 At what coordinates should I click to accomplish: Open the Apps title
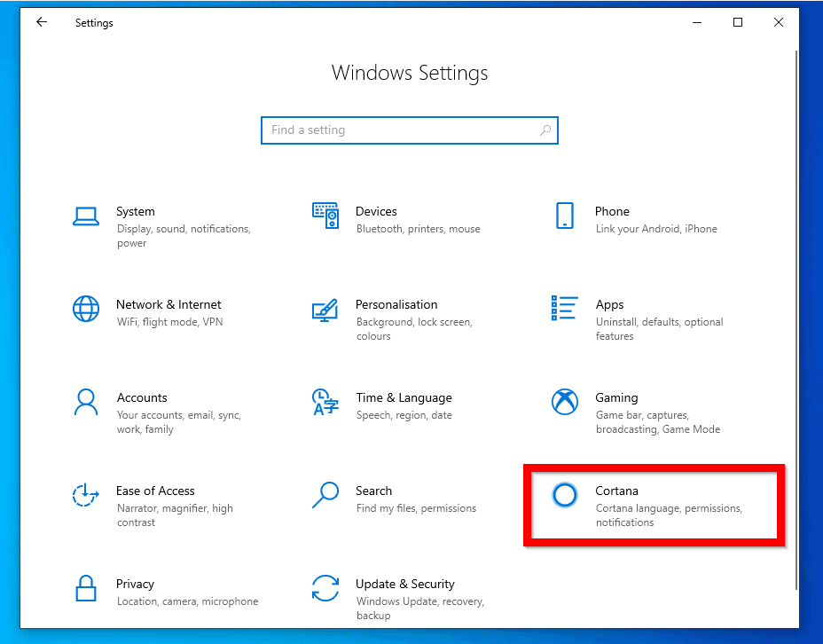pos(609,305)
